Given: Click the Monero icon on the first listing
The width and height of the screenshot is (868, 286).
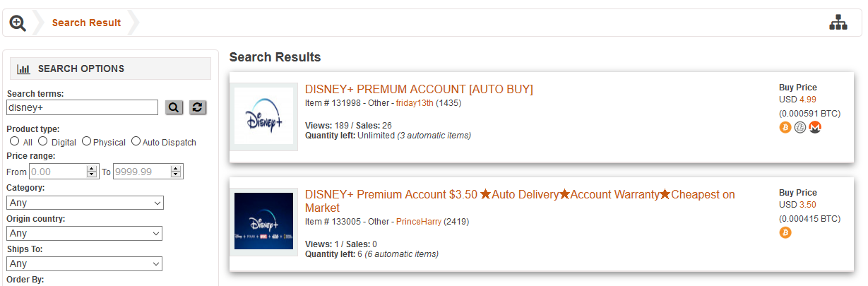Looking at the screenshot, I should 815,128.
